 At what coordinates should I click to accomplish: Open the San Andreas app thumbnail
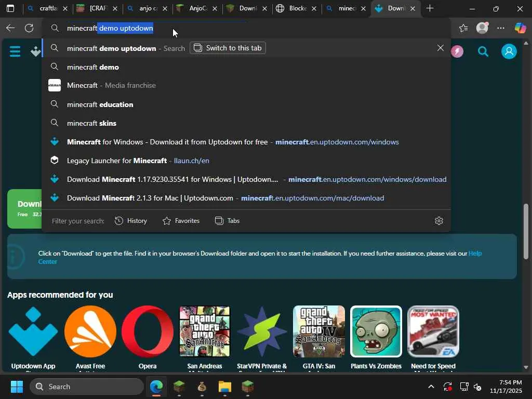205,331
